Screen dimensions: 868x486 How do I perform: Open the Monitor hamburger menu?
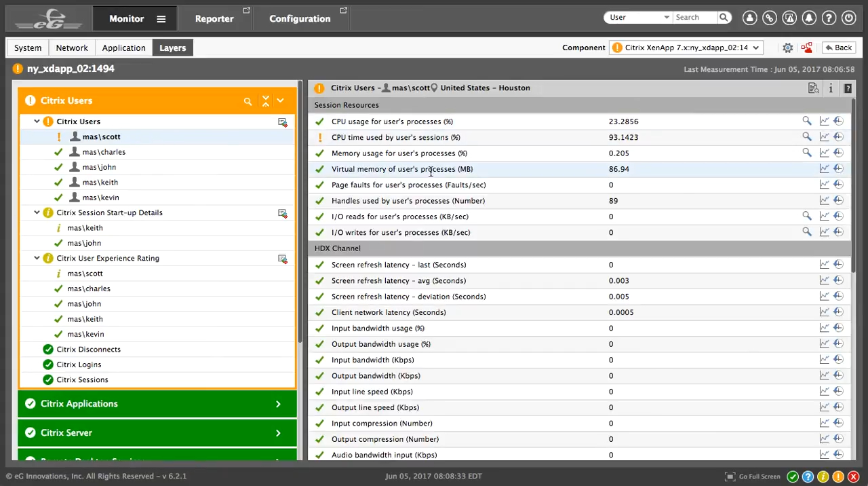coord(161,19)
